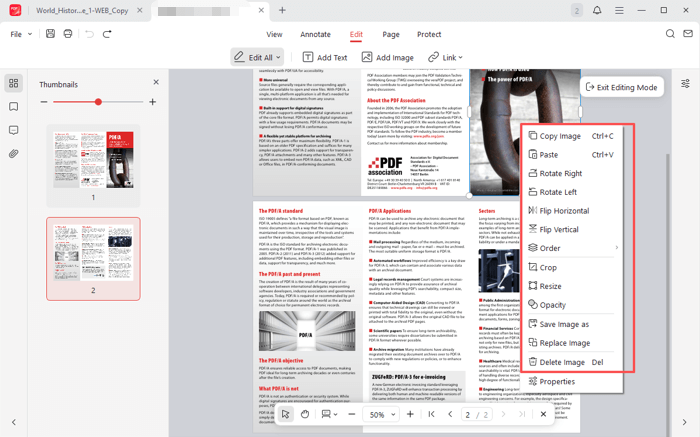Screen dimensions: 700x437
Task: Open the hamburger menu icon
Action: [619, 10]
